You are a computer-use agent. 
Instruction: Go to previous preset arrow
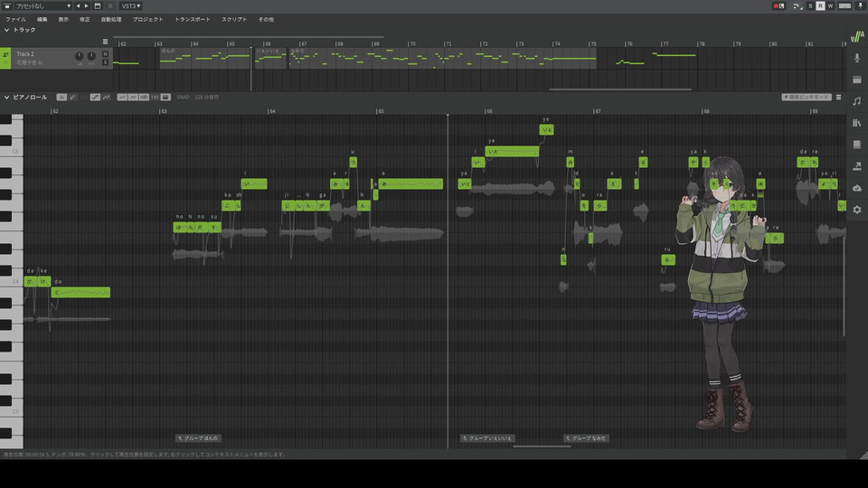coord(78,6)
